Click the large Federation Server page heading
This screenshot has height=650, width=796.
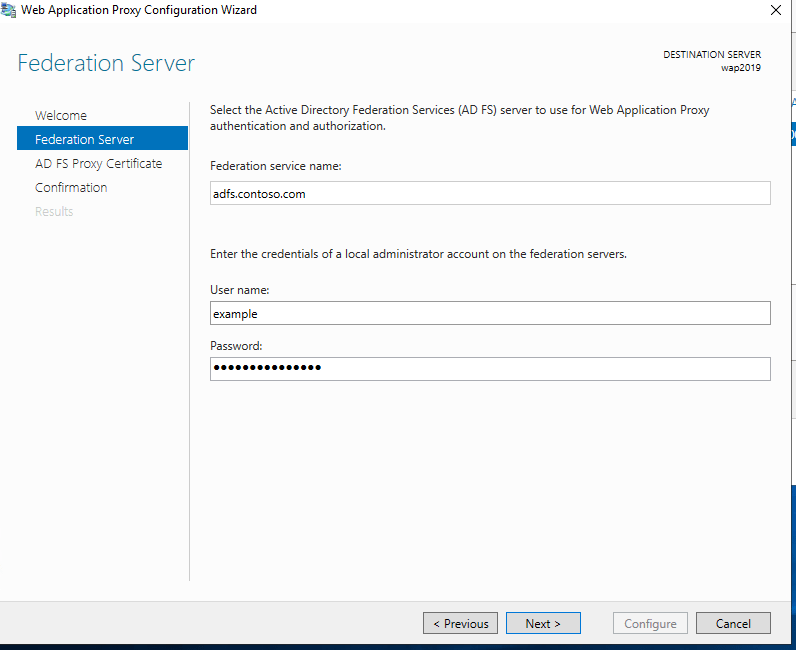click(x=106, y=64)
